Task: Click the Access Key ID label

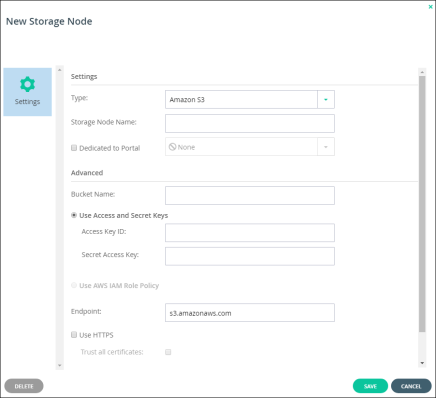Action: (104, 231)
